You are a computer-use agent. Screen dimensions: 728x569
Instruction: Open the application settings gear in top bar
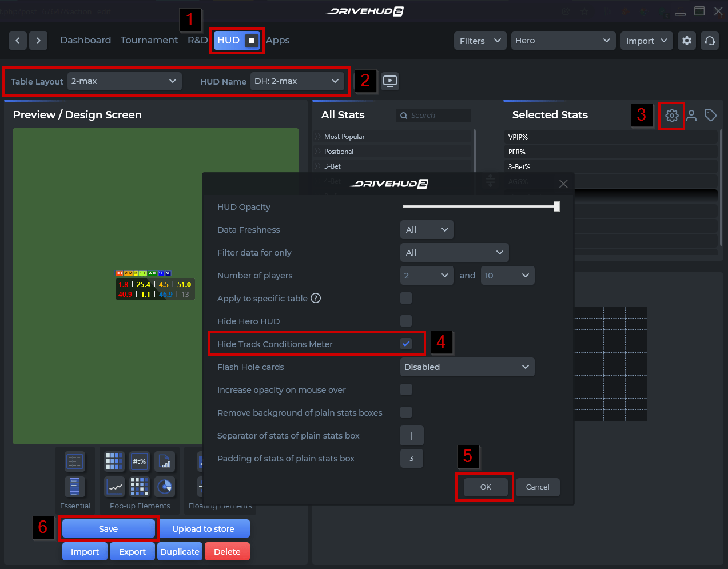point(687,41)
